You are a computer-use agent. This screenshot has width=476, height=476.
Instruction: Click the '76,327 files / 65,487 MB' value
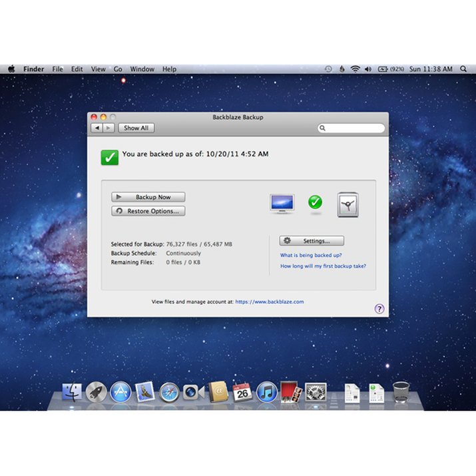point(199,244)
